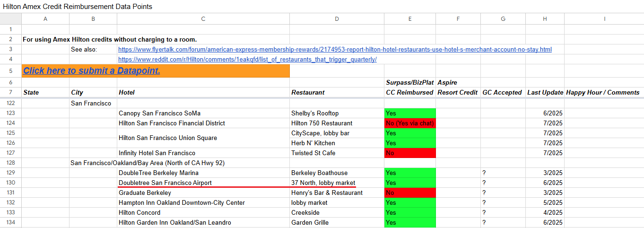Viewport: 644px width, 228px height.
Task: Select the red No cell for Henry's Bar
Action: [409, 193]
